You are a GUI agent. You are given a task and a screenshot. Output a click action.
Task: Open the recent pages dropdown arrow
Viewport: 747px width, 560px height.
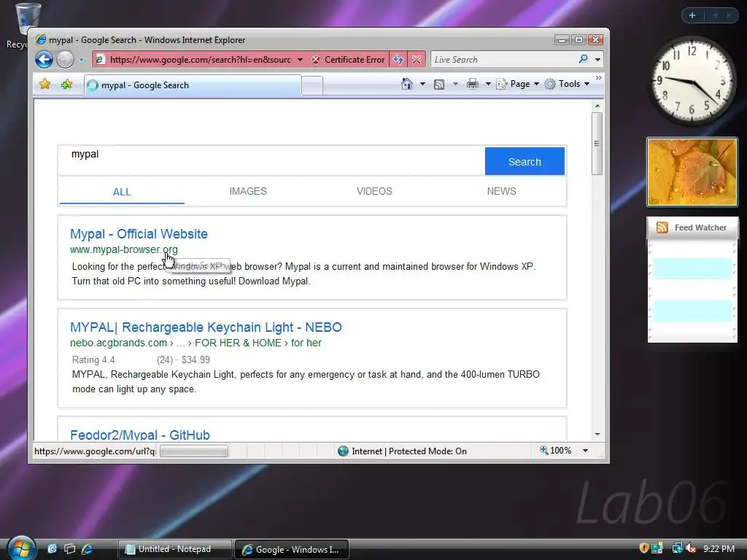tap(81, 60)
